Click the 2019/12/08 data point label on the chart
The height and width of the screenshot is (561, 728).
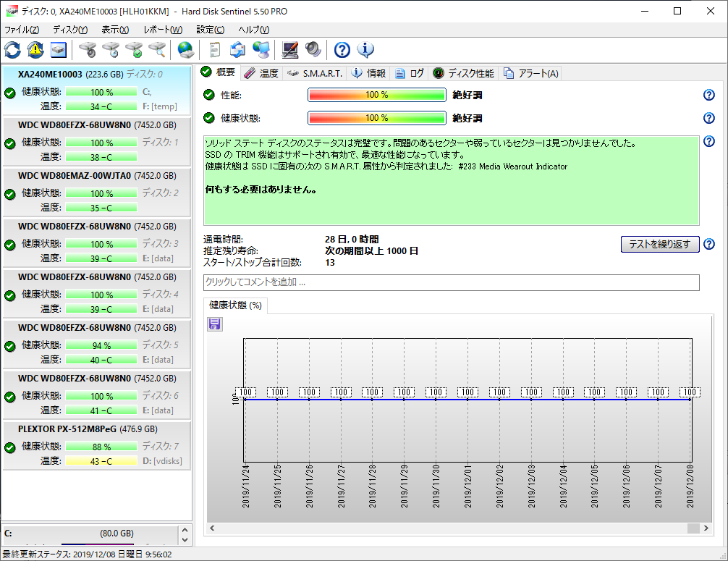coord(690,392)
